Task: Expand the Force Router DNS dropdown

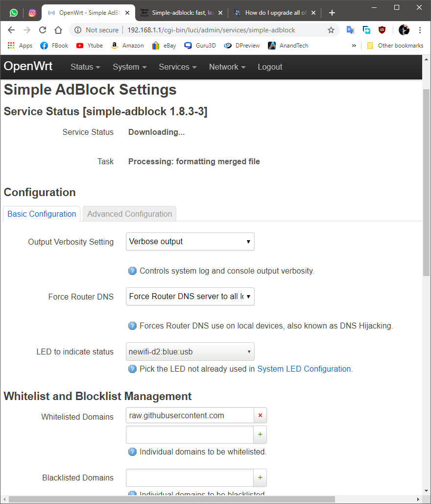Action: [x=190, y=297]
